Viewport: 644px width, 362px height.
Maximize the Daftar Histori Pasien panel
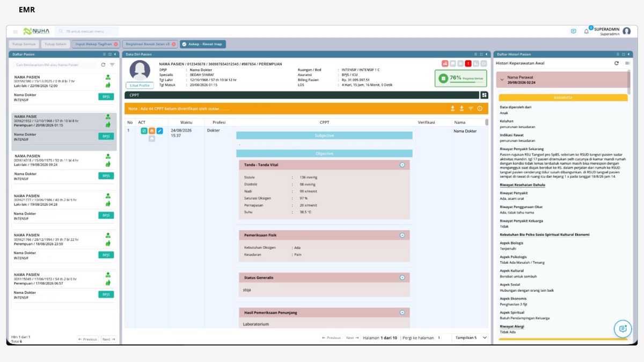click(x=623, y=54)
